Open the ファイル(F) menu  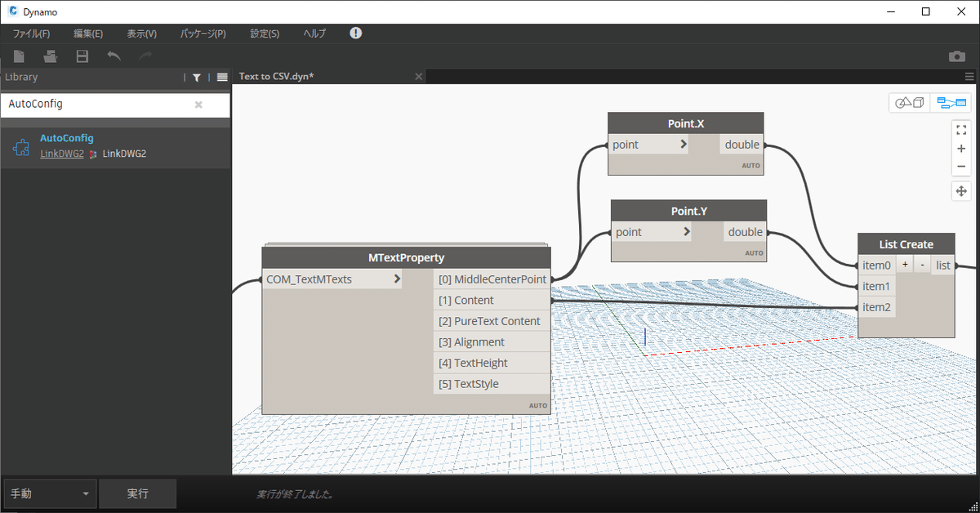31,33
